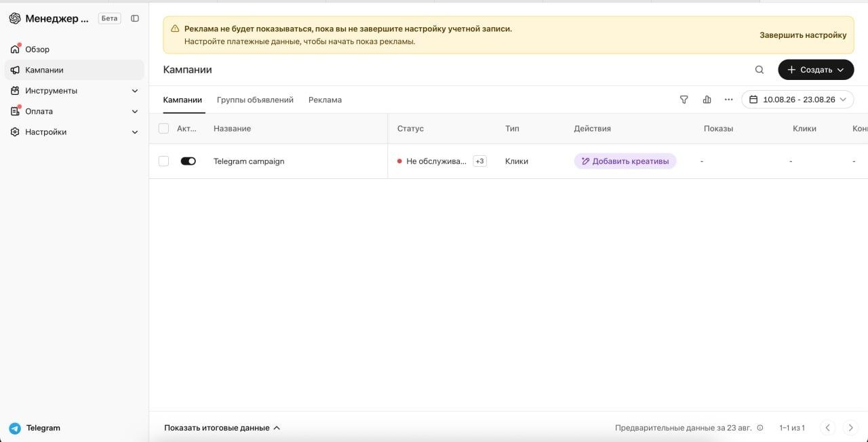The height and width of the screenshot is (442, 868).
Task: Click the Бета badge
Action: 109,18
